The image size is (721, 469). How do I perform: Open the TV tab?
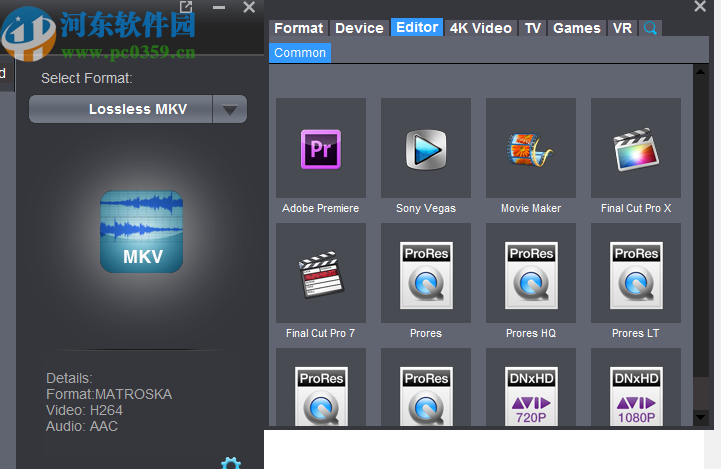coord(533,28)
